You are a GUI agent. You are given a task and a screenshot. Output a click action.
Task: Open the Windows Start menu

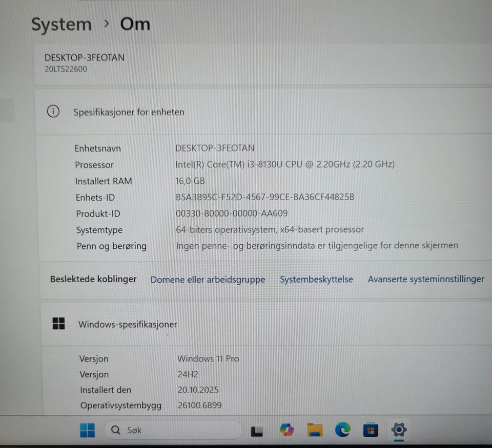(x=87, y=430)
